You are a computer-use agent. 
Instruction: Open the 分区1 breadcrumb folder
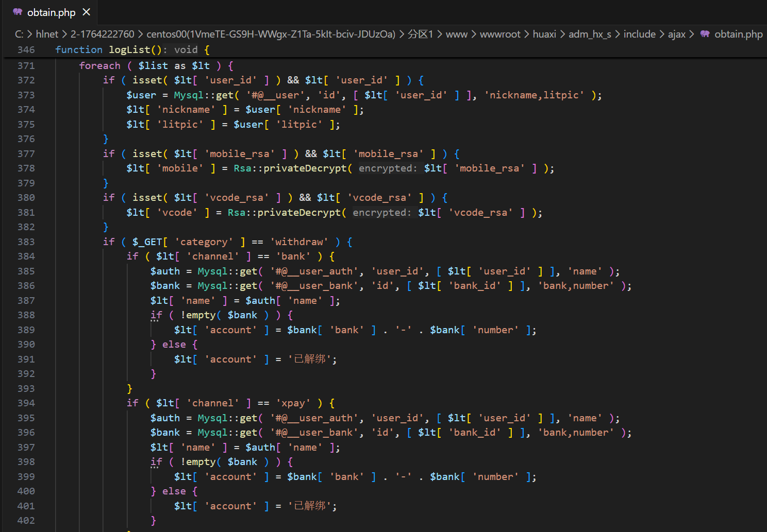(420, 34)
